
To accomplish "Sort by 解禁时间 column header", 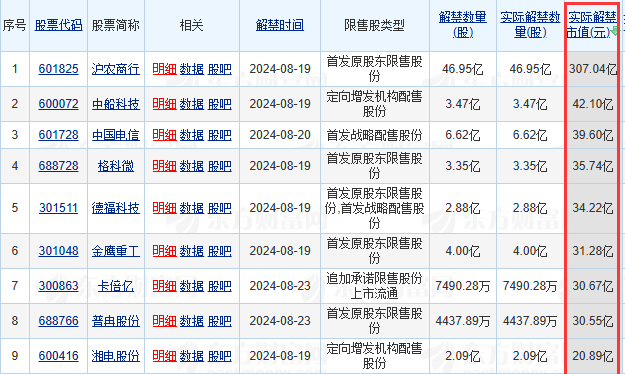I will click(280, 26).
